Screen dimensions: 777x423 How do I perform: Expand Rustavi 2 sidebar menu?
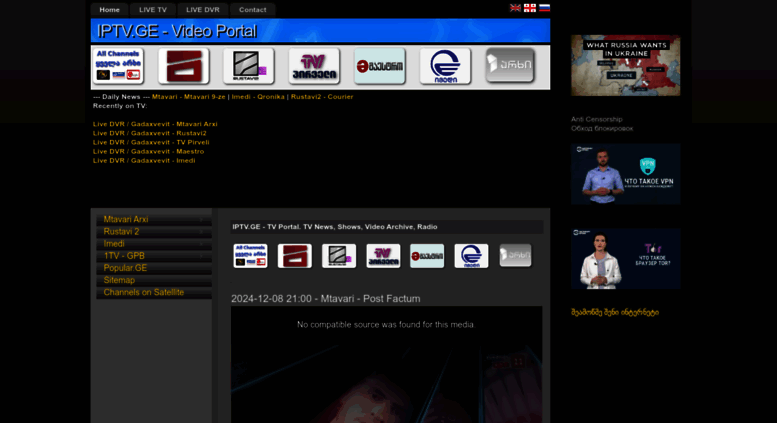click(154, 232)
